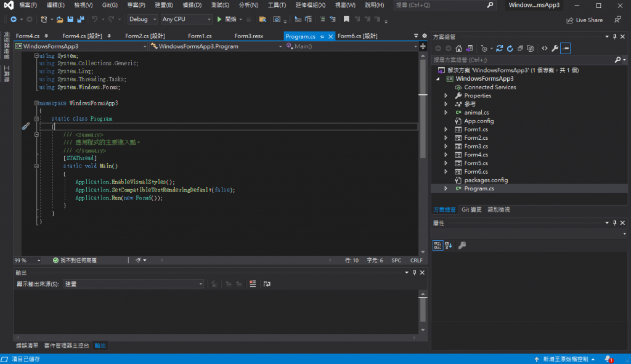This screenshot has height=364, width=631.
Task: Switch to the Form1.cs editor tab
Action: click(x=200, y=36)
